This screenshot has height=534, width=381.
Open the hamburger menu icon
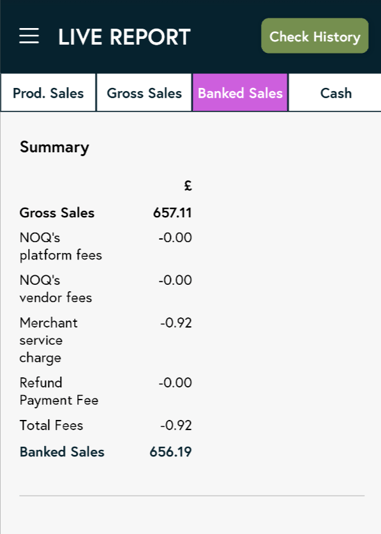pos(29,36)
